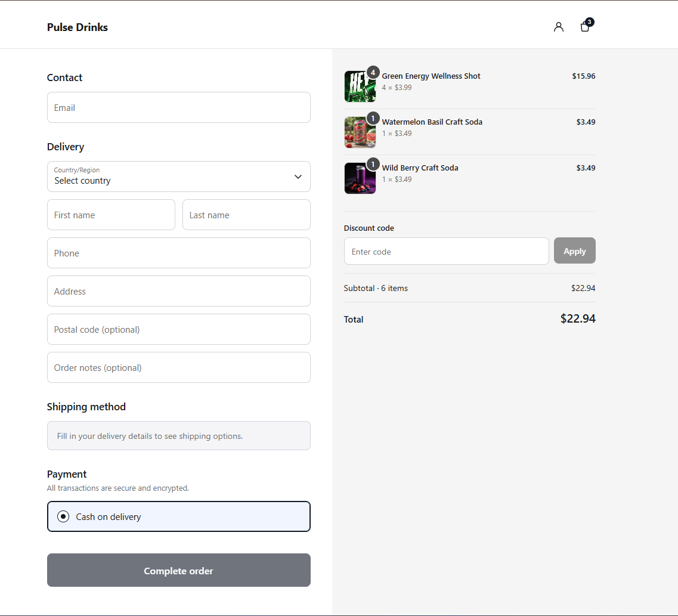
Task: Select the Subtotal · 6 items label
Action: (376, 289)
